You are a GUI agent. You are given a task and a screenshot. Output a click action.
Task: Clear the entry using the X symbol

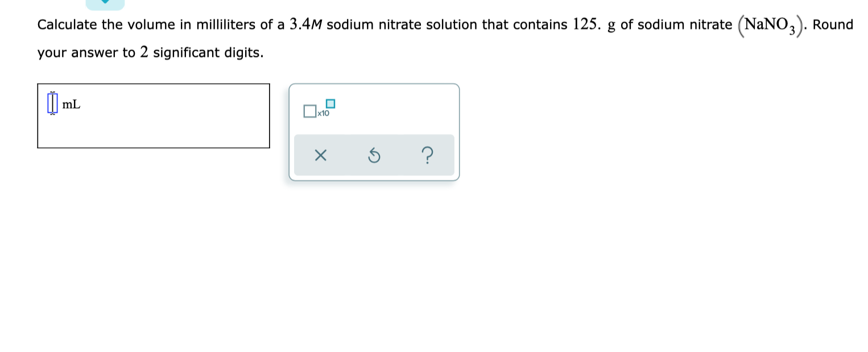320,155
